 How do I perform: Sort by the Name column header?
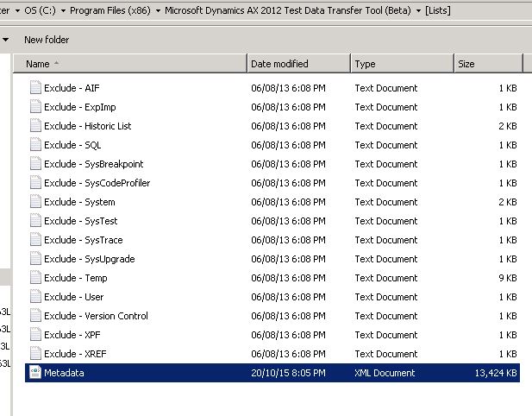click(x=130, y=64)
